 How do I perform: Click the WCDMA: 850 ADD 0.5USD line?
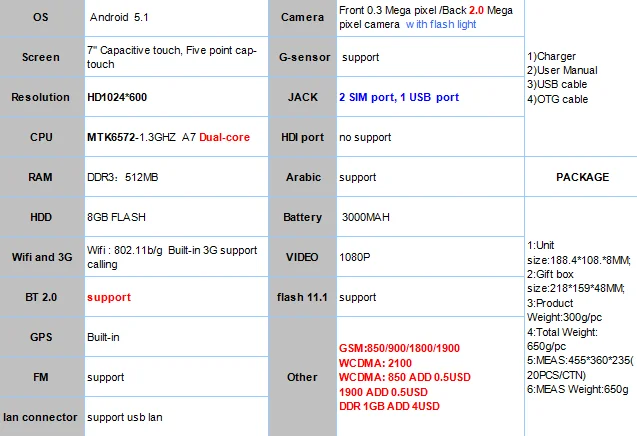click(405, 377)
